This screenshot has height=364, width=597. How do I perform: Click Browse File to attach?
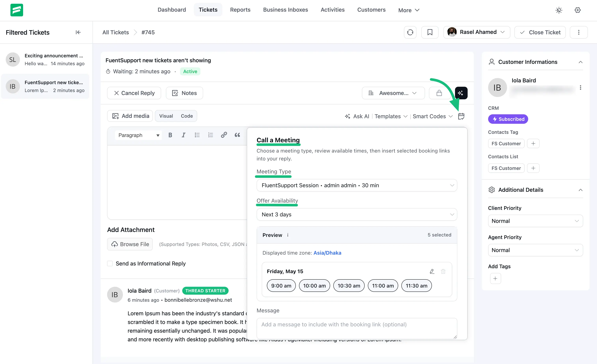point(130,244)
